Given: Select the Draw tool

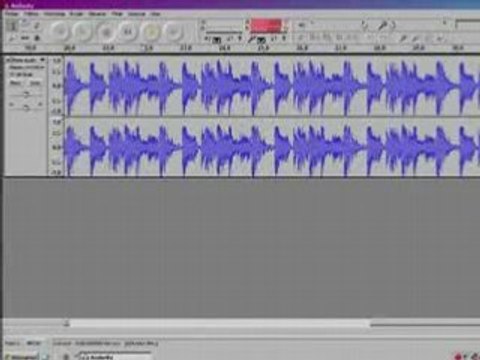Looking at the screenshot, I should (37, 26).
